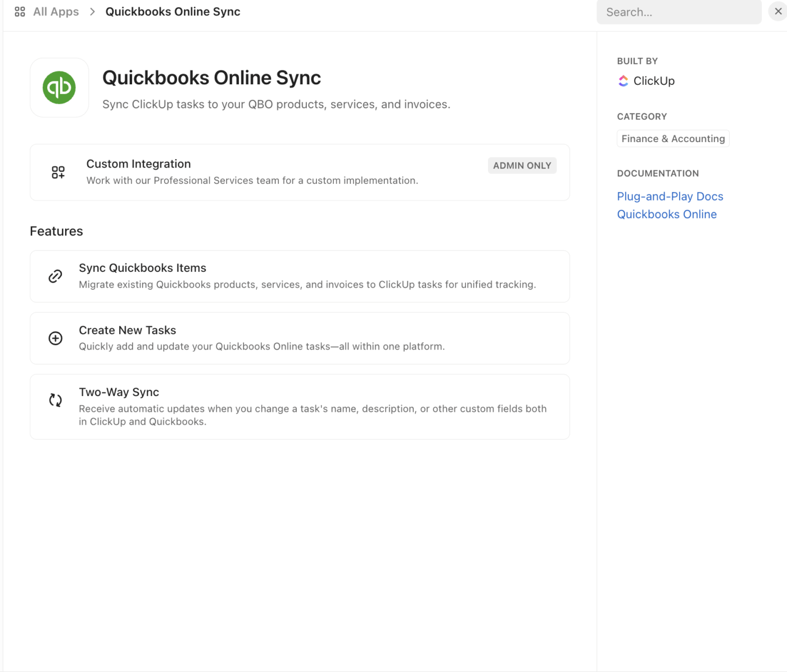This screenshot has width=787, height=672.
Task: Click the Two-Way Sync arrows icon
Action: pos(55,400)
